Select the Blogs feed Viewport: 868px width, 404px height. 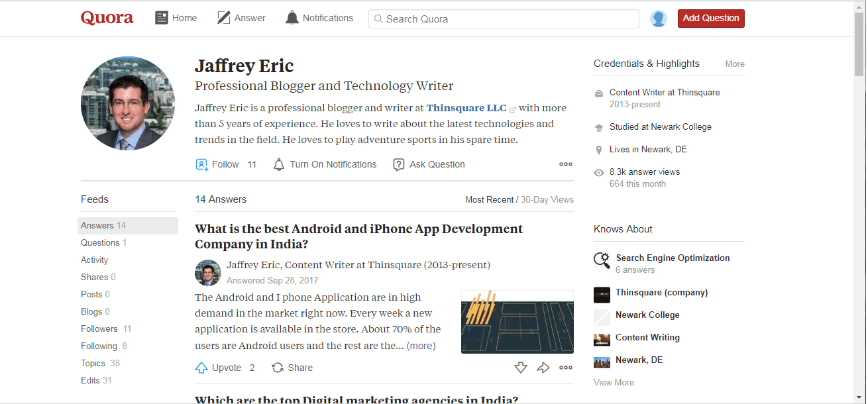(95, 312)
